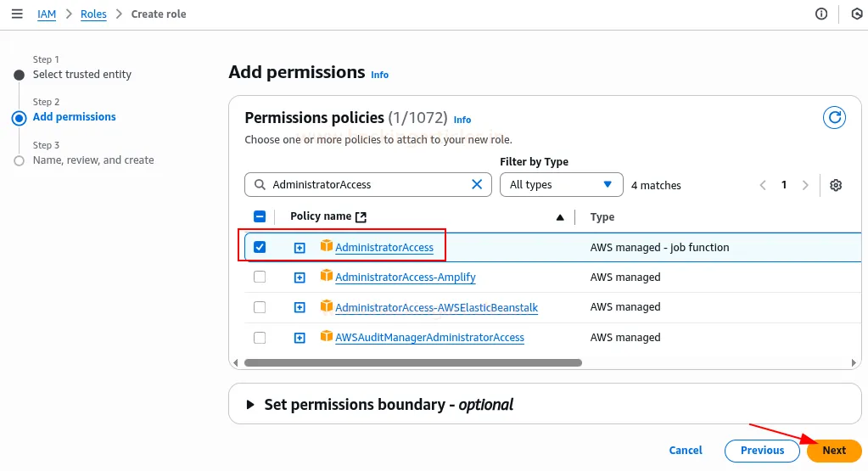Go to IAM breadcrumb link
The width and height of the screenshot is (868, 471).
tap(47, 14)
